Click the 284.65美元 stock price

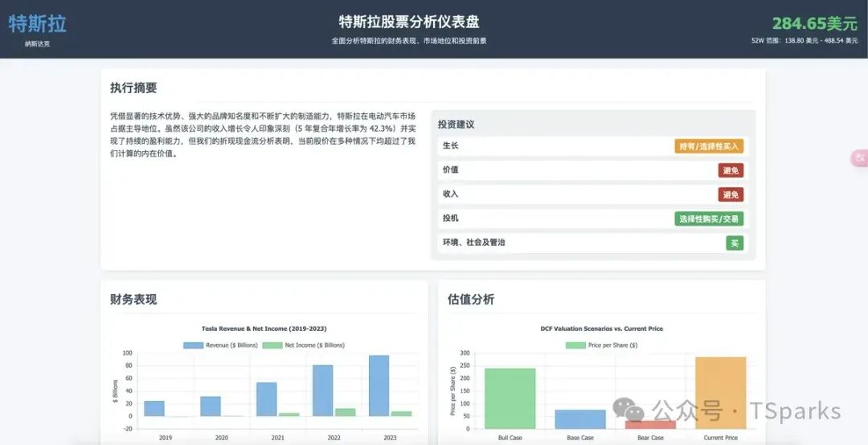point(815,23)
